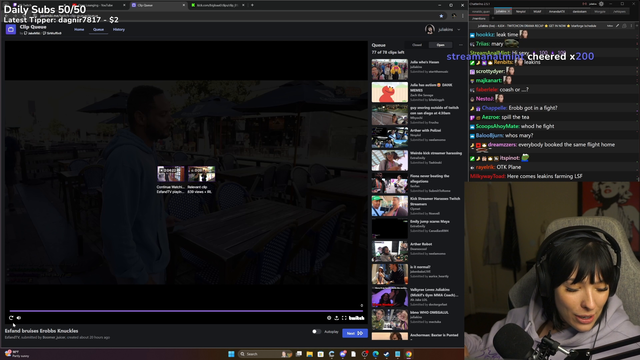Click username 'dreamzzers' in chat
This screenshot has width=640, height=360.
pyautogui.click(x=502, y=144)
